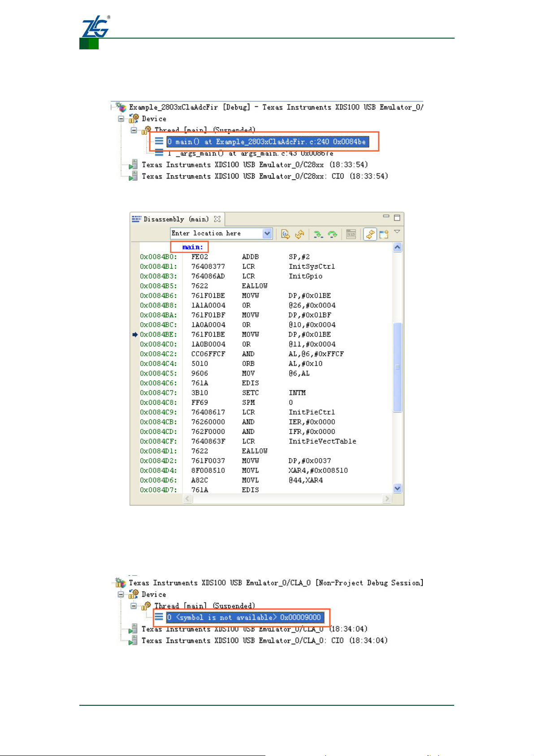Close the Disassembly (main) tab
The height and width of the screenshot is (756, 534).
point(217,219)
